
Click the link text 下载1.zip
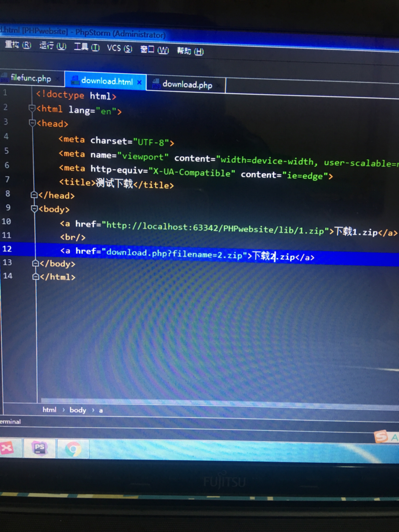pyautogui.click(x=356, y=231)
